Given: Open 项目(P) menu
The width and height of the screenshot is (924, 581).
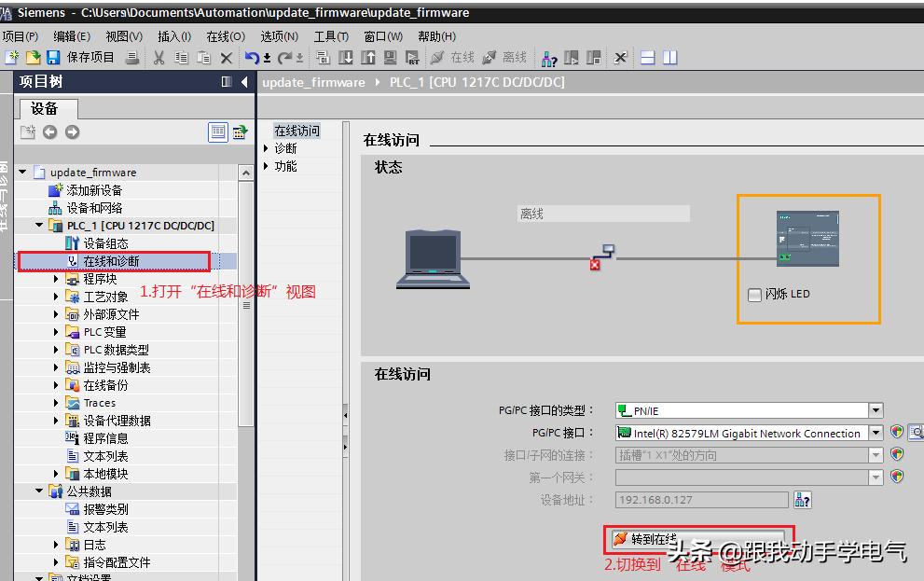Looking at the screenshot, I should pyautogui.click(x=20, y=36).
